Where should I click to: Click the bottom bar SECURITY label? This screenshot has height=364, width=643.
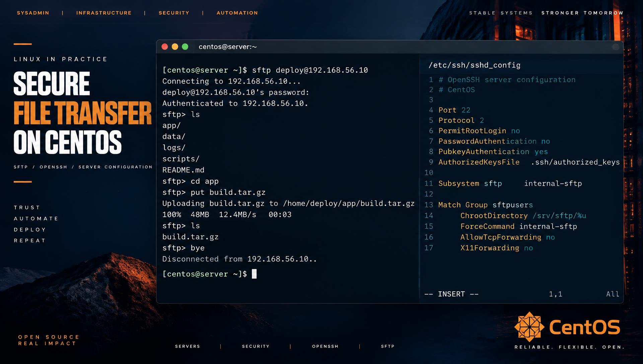[x=256, y=346]
